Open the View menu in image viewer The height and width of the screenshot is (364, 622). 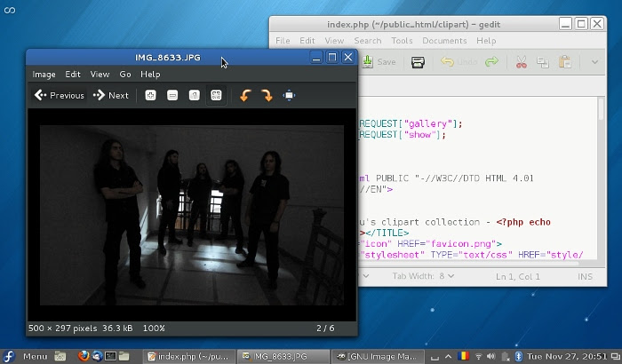[x=100, y=75]
